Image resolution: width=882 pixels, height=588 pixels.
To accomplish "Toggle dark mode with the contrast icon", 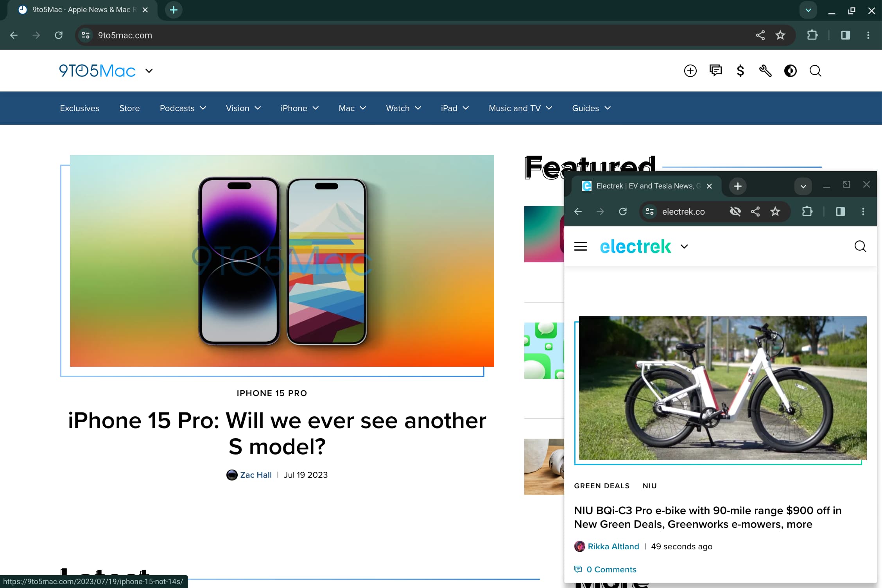I will [x=791, y=71].
